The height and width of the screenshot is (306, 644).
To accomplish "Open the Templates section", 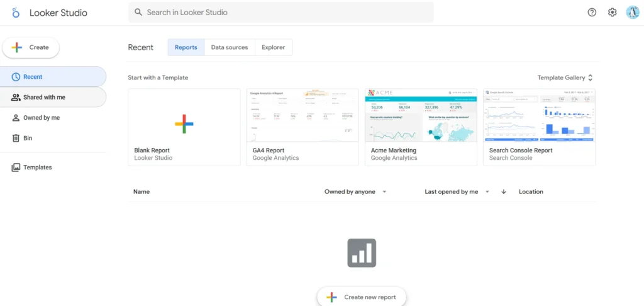I will (53, 167).
